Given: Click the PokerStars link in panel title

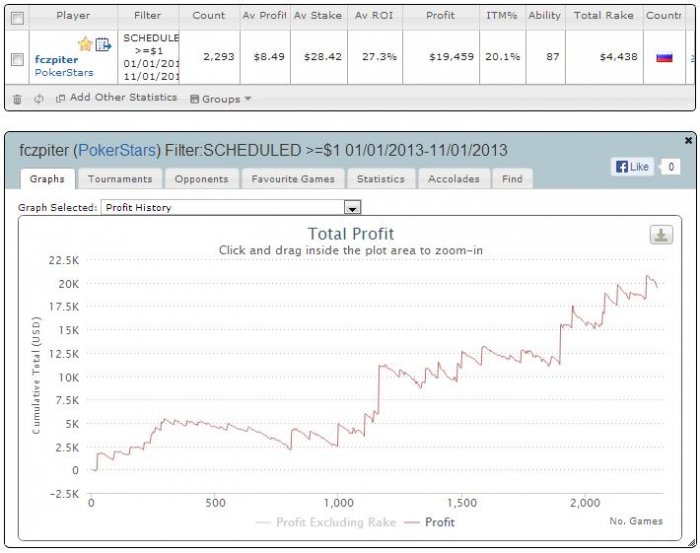Looking at the screenshot, I should click(117, 150).
